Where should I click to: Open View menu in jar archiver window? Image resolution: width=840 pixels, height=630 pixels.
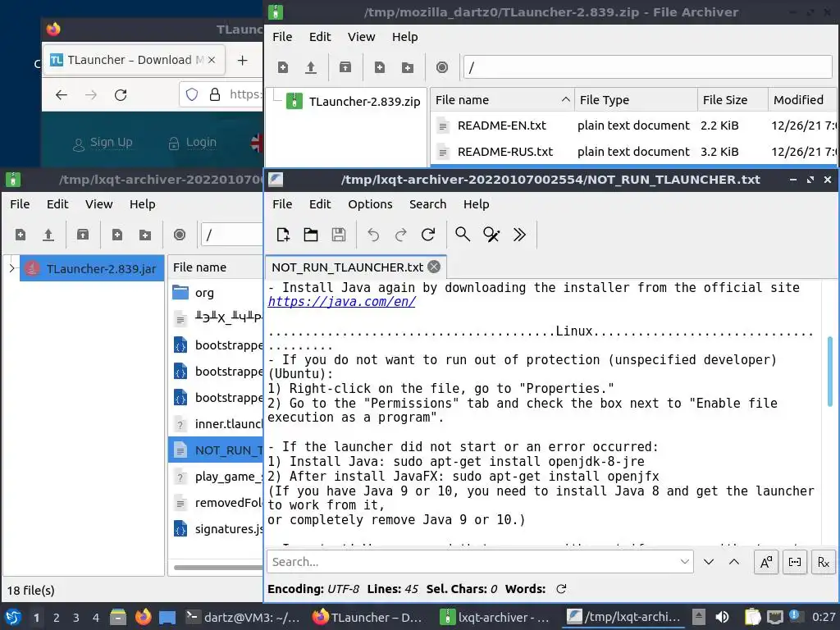(x=99, y=204)
